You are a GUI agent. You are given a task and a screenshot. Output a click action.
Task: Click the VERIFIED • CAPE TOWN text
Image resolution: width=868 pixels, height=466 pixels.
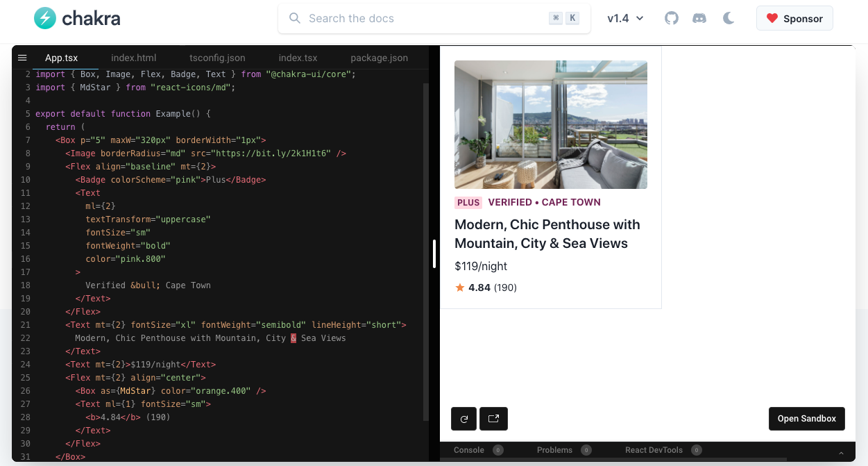[x=545, y=202]
